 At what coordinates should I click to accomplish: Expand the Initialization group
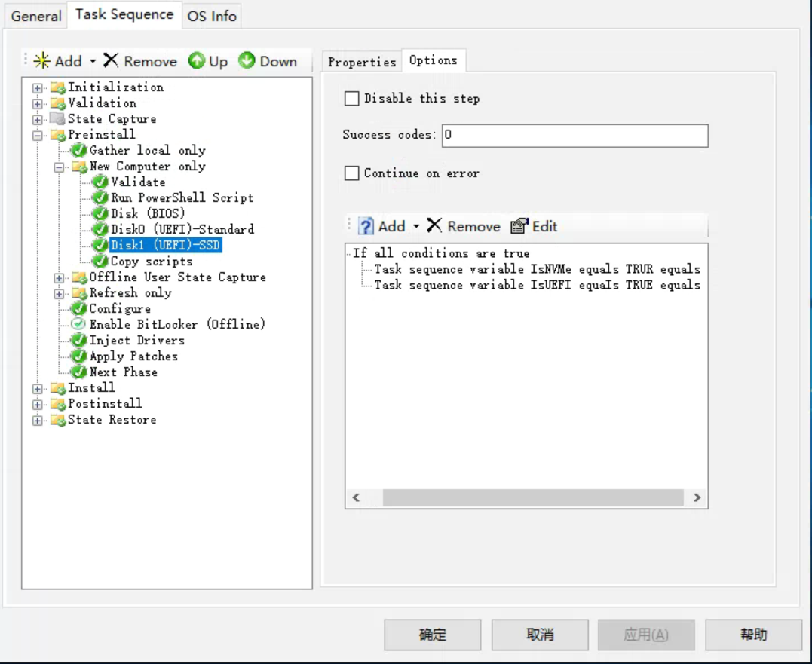tap(37, 88)
